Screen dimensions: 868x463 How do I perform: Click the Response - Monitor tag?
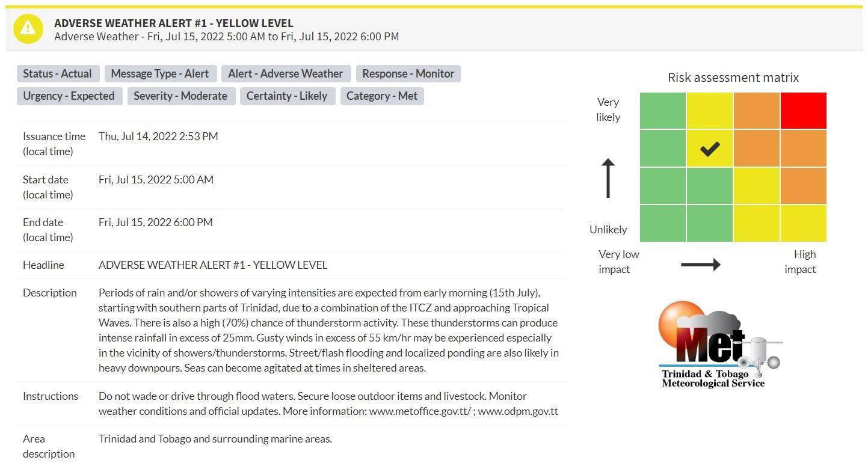[408, 74]
